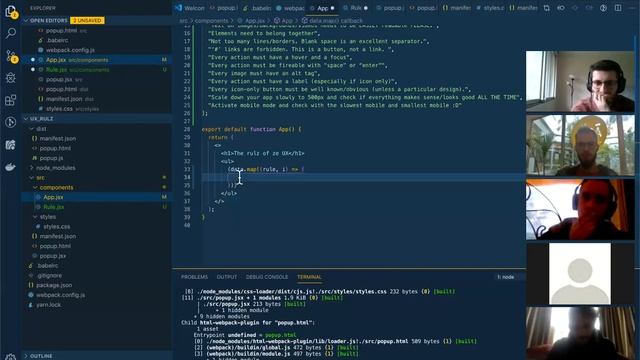This screenshot has height=360, width=640.
Task: Open the .gitignore file in the tree
Action: click(x=49, y=276)
